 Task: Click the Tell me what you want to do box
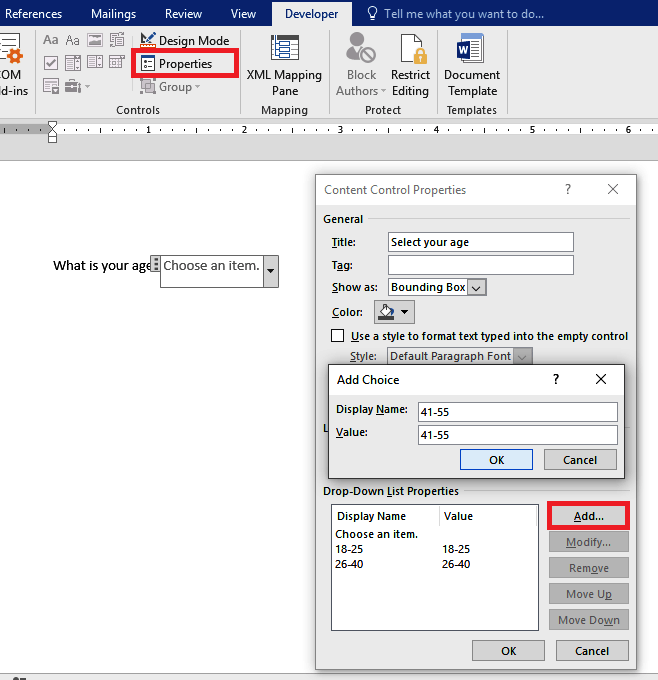tap(464, 14)
